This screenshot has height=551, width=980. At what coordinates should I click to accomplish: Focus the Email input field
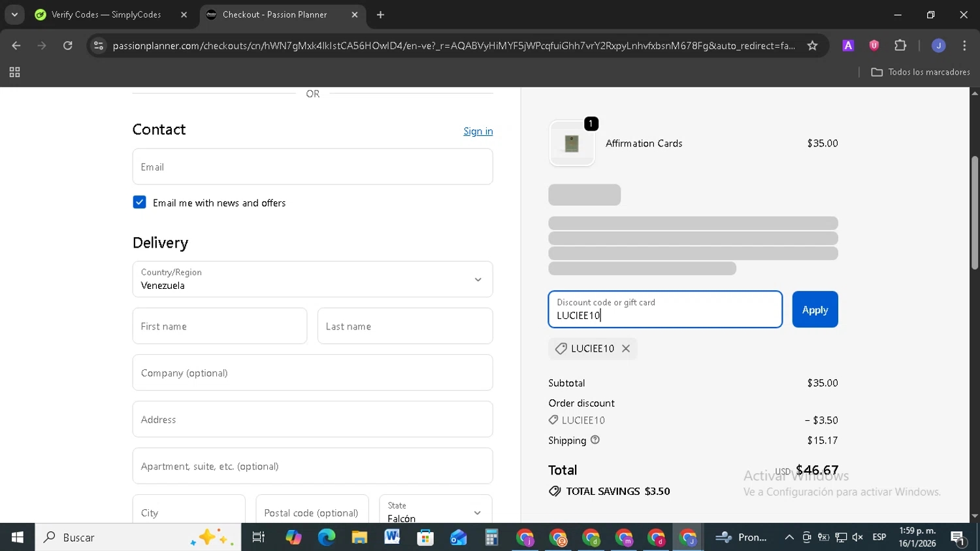point(312,167)
